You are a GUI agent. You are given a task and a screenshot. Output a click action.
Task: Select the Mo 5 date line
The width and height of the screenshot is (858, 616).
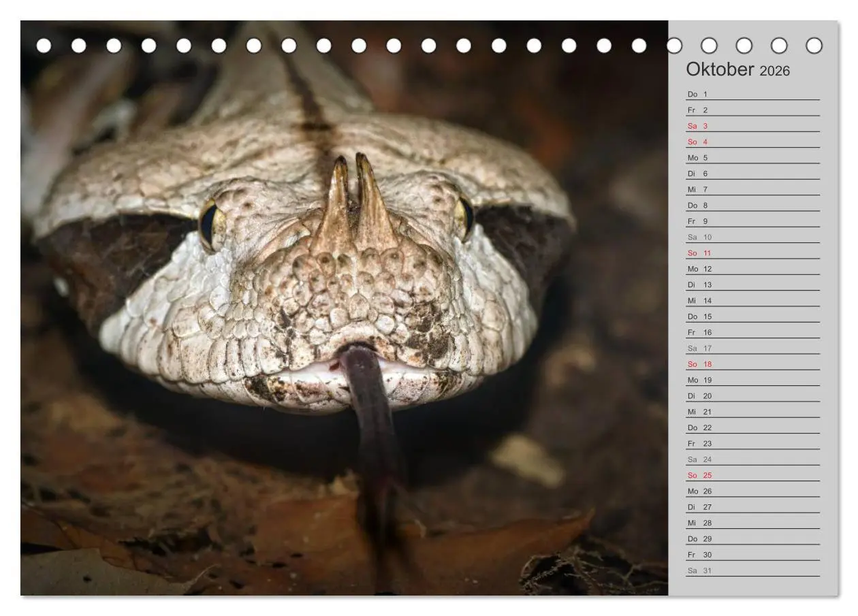[752, 158]
